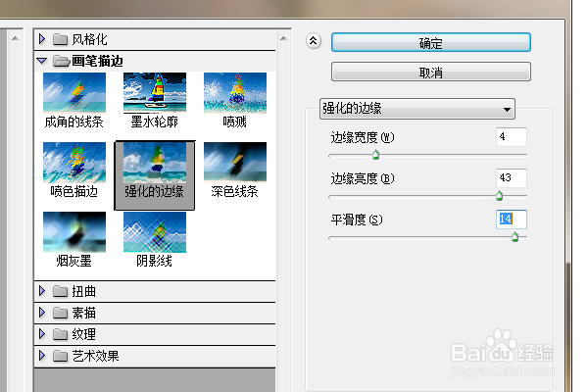Select the 喷色描边 filter thumbnail
The image size is (588, 392).
[74, 163]
